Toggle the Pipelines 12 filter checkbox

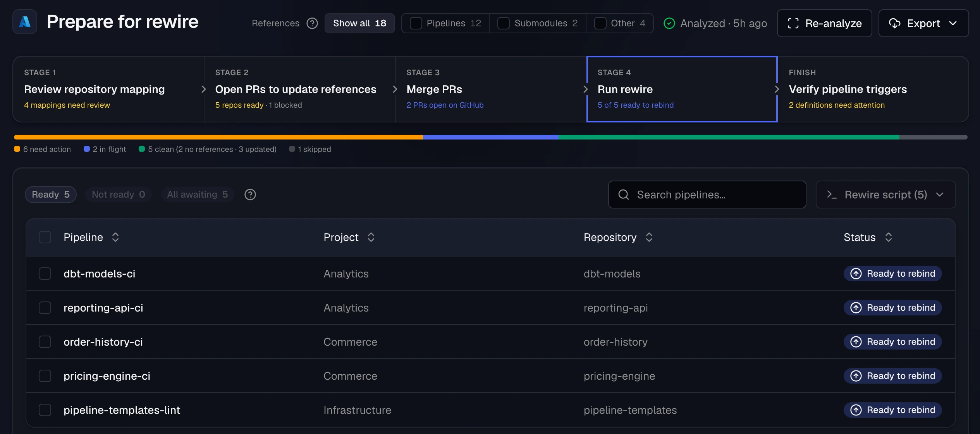coord(416,23)
